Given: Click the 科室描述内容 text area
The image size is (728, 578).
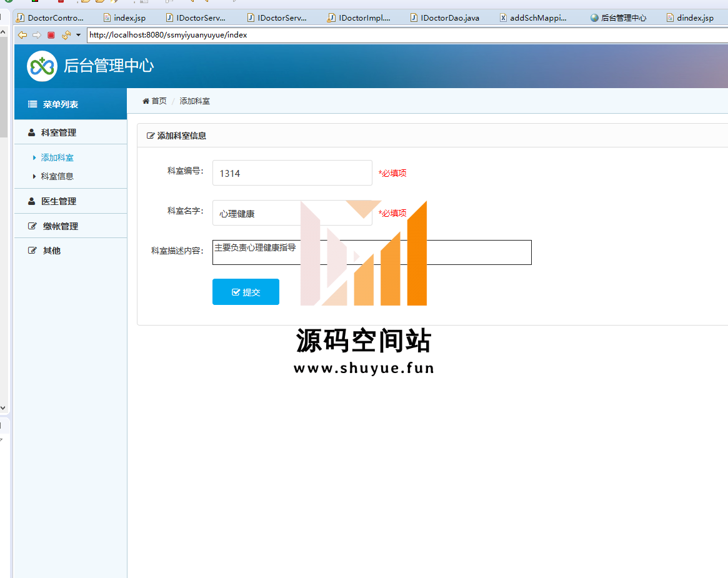Looking at the screenshot, I should pos(372,252).
